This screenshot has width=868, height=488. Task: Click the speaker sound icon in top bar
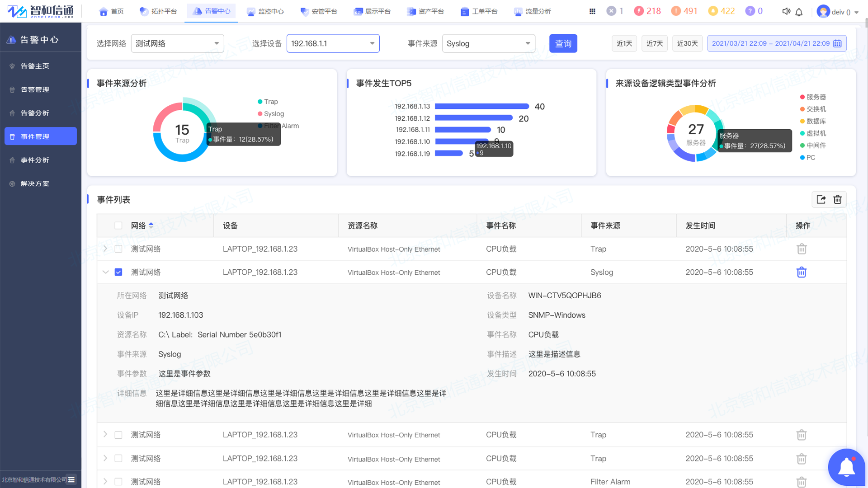pyautogui.click(x=786, y=11)
